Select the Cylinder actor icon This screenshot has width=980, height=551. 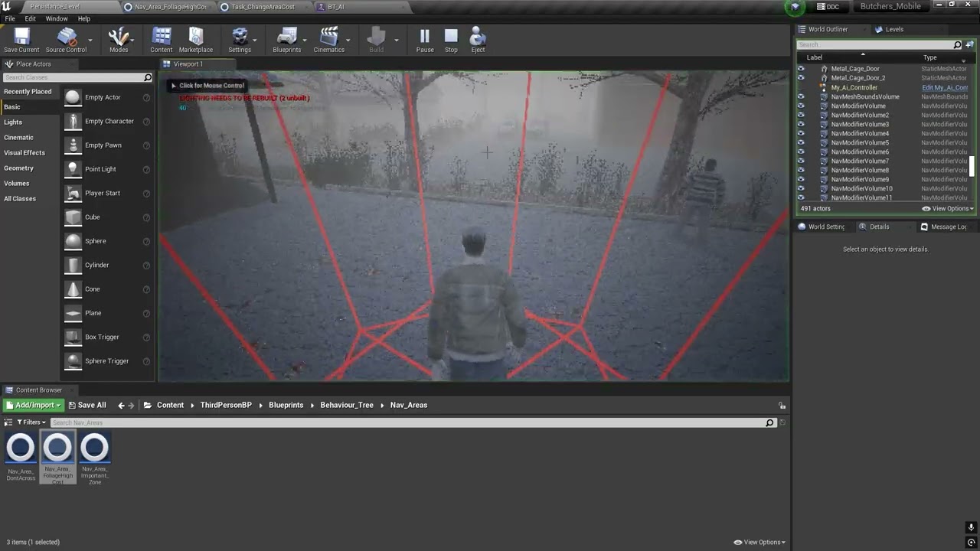[x=73, y=265]
